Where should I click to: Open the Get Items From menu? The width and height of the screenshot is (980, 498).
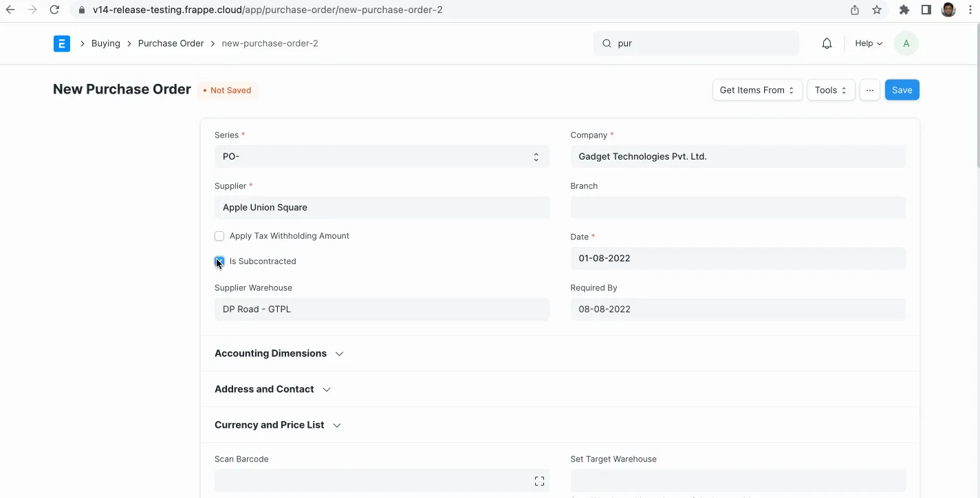756,90
